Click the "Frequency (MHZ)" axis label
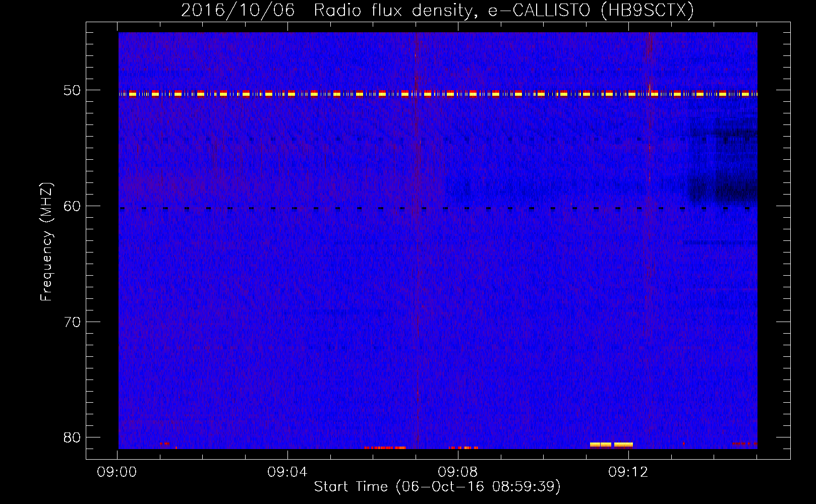 coord(46,242)
